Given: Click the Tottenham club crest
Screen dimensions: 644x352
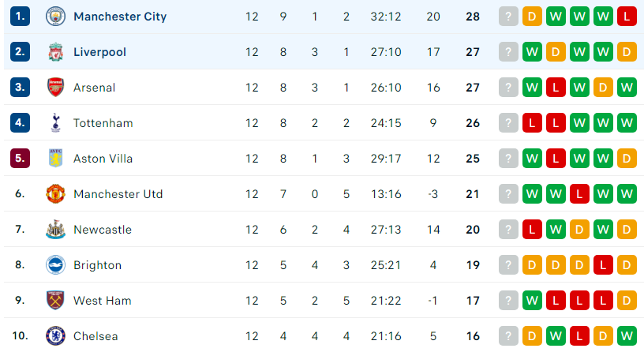Looking at the screenshot, I should point(55,123).
